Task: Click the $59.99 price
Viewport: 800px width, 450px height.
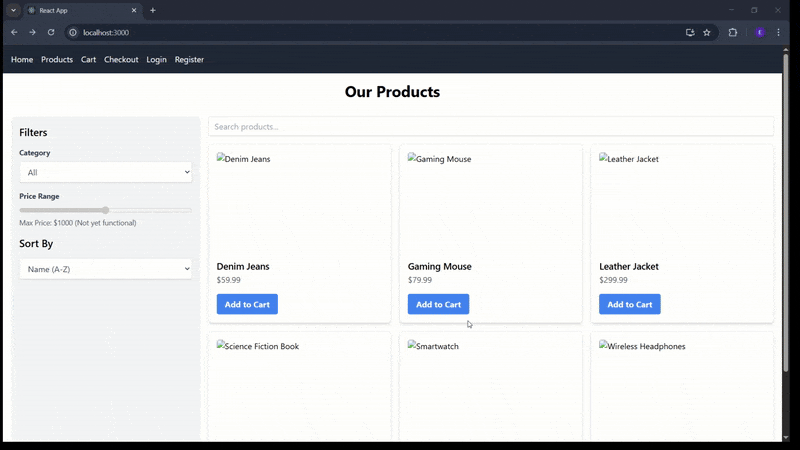Action: 229,280
